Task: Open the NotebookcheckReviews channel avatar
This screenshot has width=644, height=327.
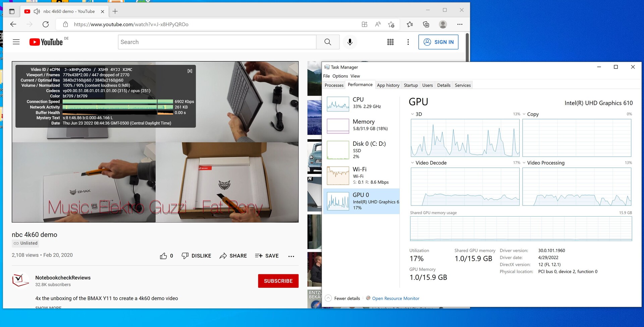Action: point(20,280)
